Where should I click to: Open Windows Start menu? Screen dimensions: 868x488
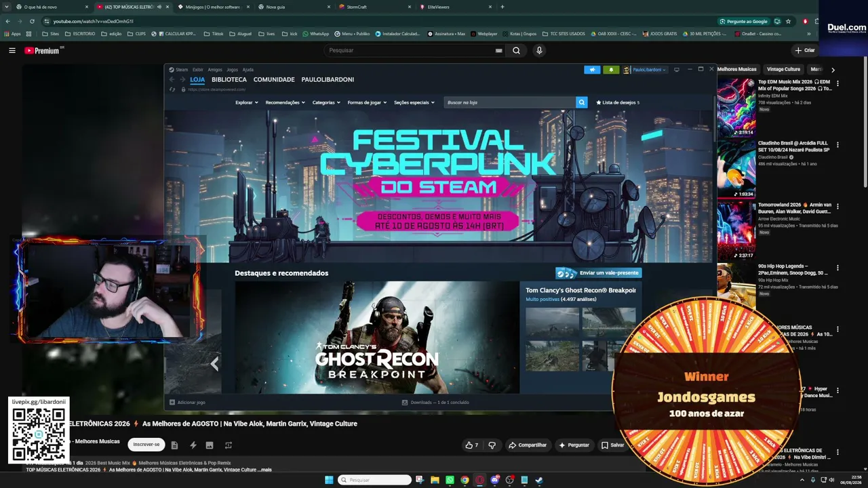[329, 480]
